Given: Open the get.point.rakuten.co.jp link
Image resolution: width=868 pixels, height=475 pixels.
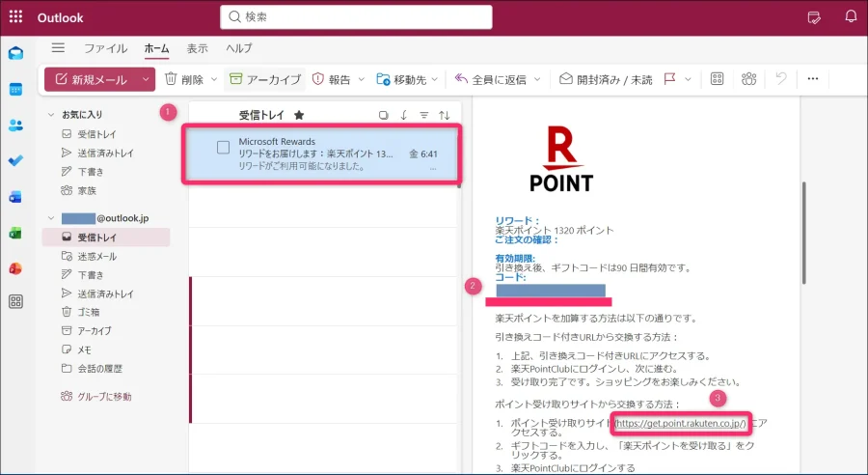Looking at the screenshot, I should [681, 424].
